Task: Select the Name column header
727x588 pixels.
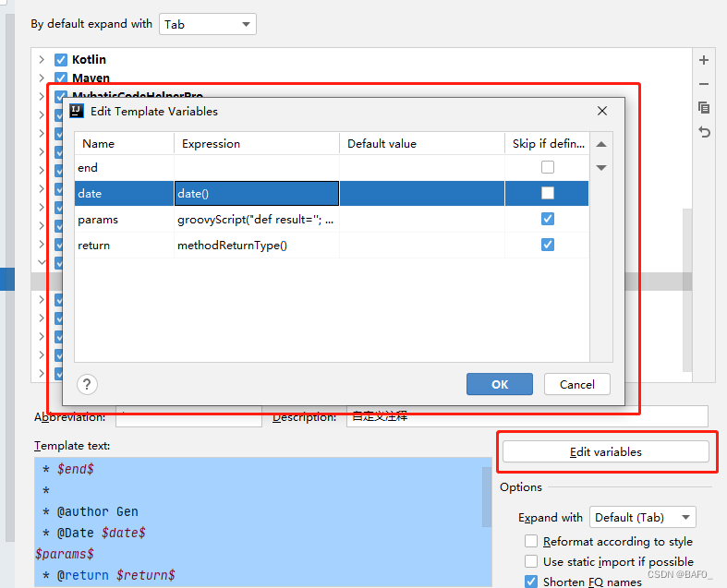Action: pyautogui.click(x=125, y=144)
